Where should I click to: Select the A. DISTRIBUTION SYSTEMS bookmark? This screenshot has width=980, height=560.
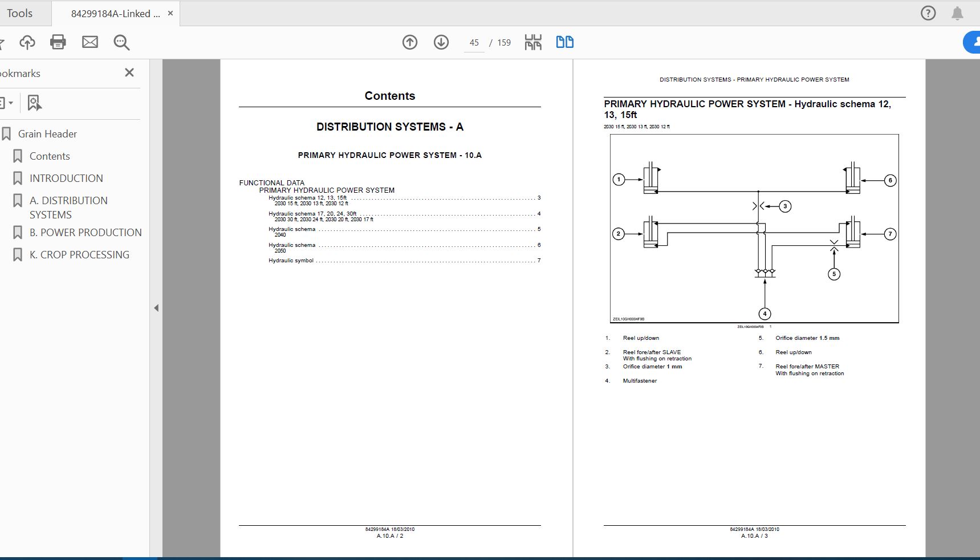coord(68,207)
